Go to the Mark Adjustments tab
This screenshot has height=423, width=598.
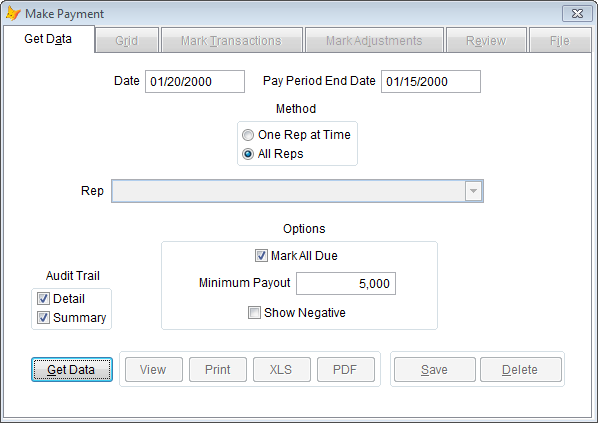click(x=374, y=40)
